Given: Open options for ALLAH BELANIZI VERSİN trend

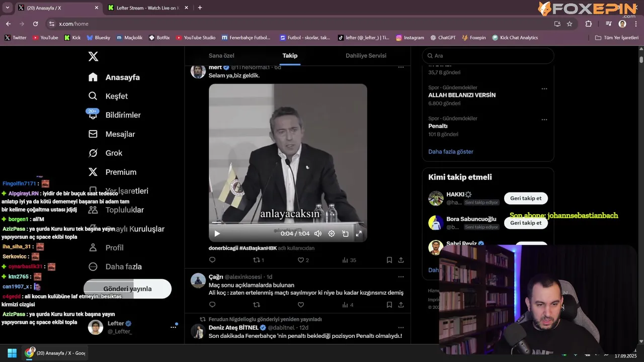Looking at the screenshot, I should 544,88.
